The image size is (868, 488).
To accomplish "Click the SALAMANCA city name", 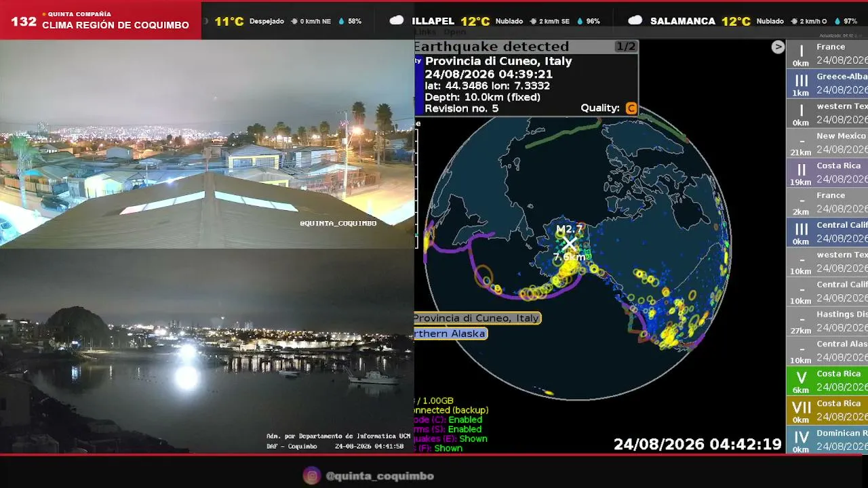I will [x=683, y=21].
